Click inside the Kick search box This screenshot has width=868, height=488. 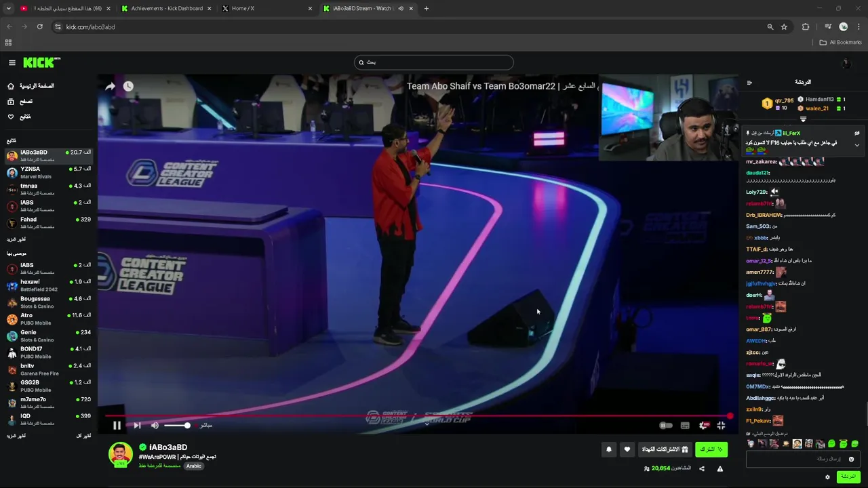[x=434, y=62]
